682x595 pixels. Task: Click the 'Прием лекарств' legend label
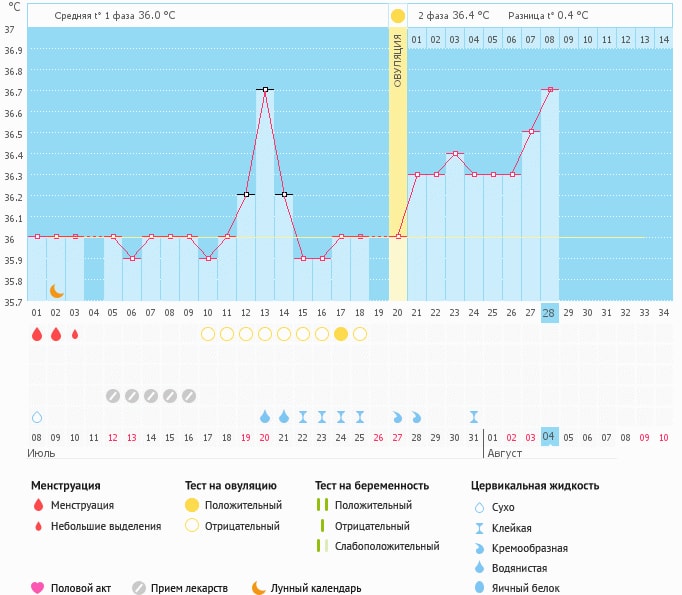pyautogui.click(x=189, y=588)
